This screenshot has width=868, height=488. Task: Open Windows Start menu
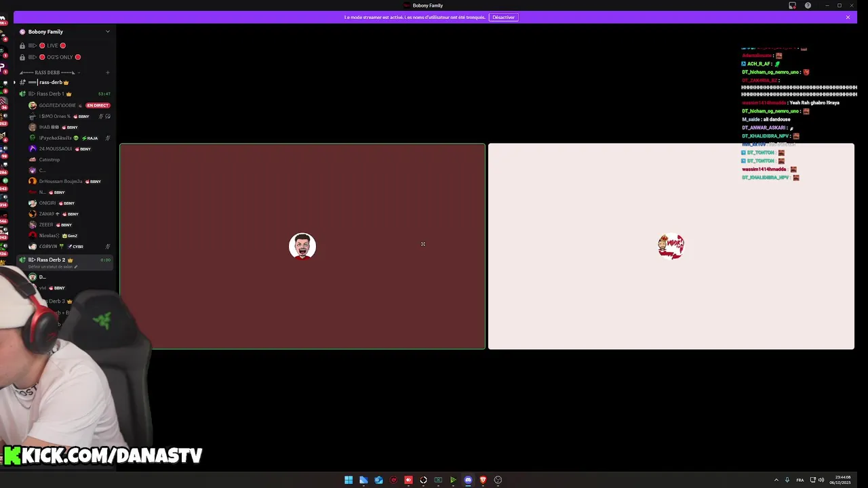(x=349, y=480)
